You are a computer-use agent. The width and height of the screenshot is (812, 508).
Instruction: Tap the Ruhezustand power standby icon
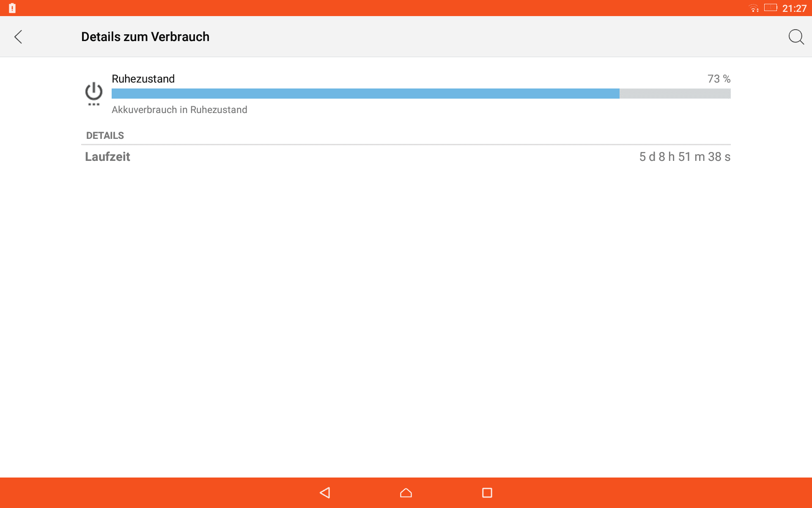coord(93,94)
